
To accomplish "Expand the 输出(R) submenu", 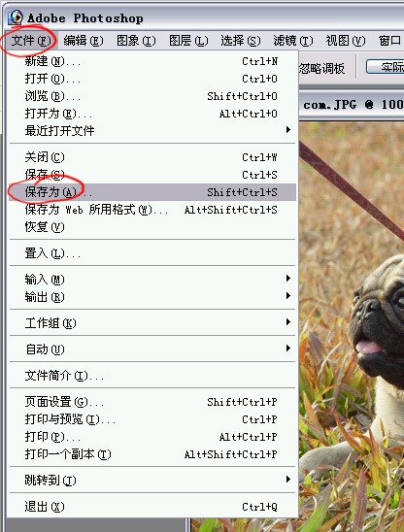I will 152,297.
